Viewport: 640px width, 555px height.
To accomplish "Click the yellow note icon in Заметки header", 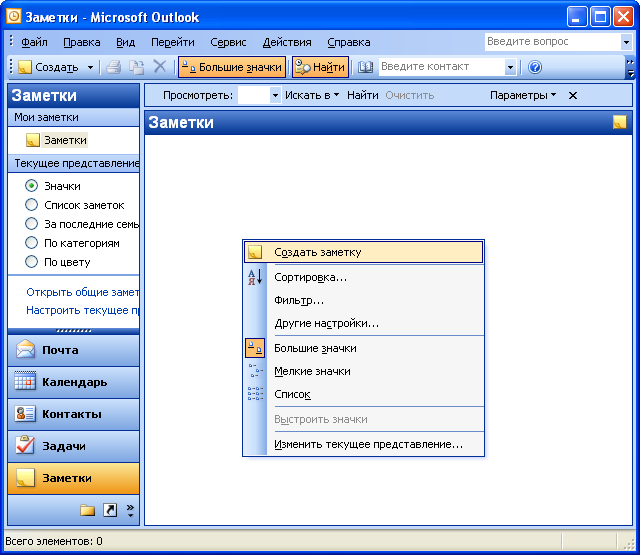I will coord(620,122).
